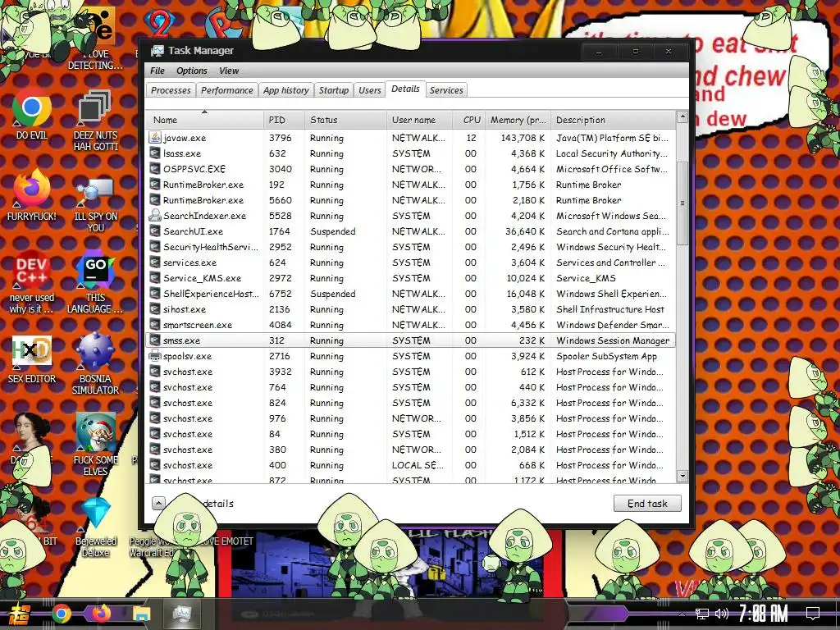The width and height of the screenshot is (840, 630).
Task: Select svchost.exe with PID 976
Action: (410, 418)
